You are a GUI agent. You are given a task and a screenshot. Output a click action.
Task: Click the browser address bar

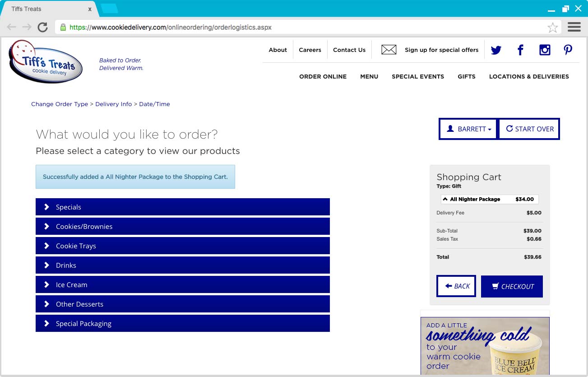(x=307, y=27)
